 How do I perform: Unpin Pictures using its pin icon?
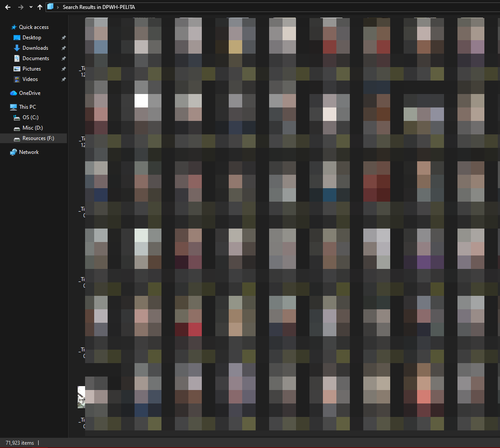(63, 69)
